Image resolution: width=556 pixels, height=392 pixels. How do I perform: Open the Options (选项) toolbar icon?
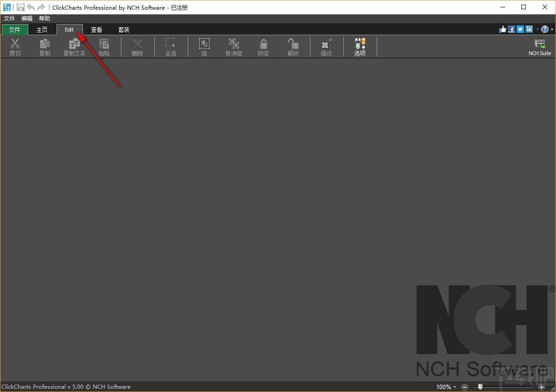360,44
